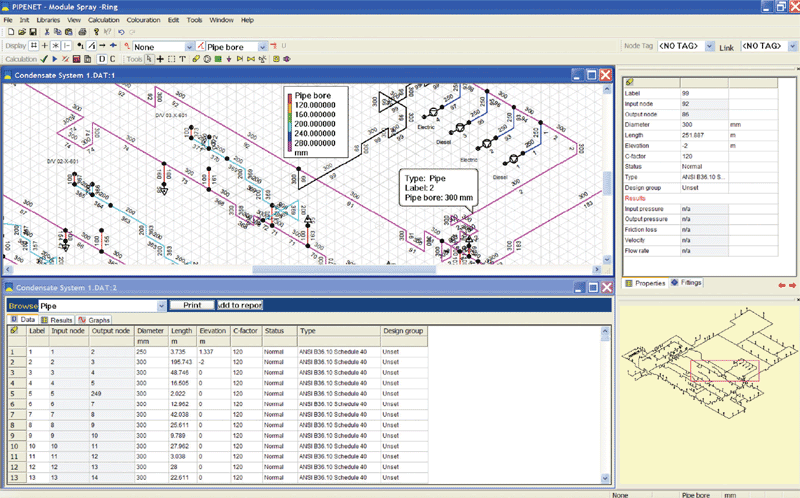The width and height of the screenshot is (800, 498).
Task: Switch to the Results tab
Action: click(x=57, y=320)
